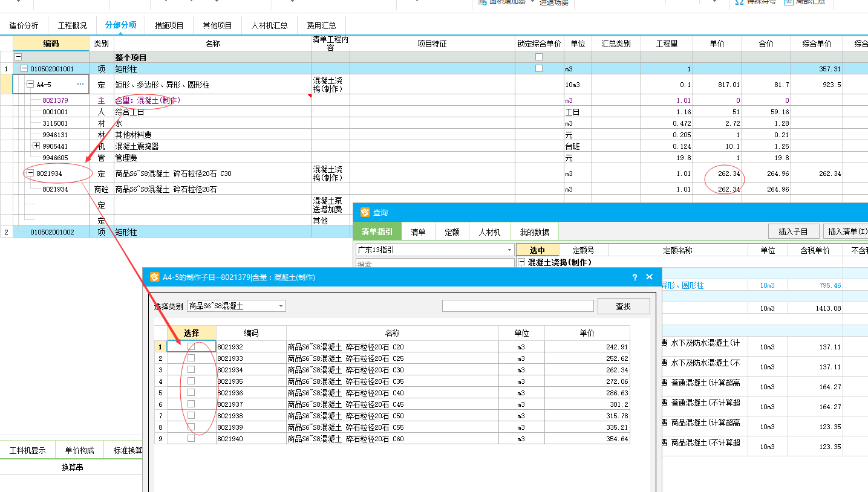
Task: Click the 插入清单(I) button
Action: (x=846, y=231)
